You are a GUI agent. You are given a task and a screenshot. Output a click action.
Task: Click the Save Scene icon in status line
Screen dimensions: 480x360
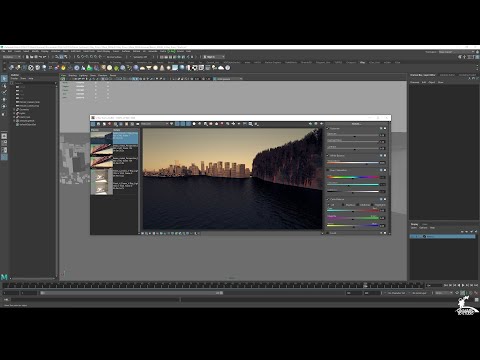(36, 57)
